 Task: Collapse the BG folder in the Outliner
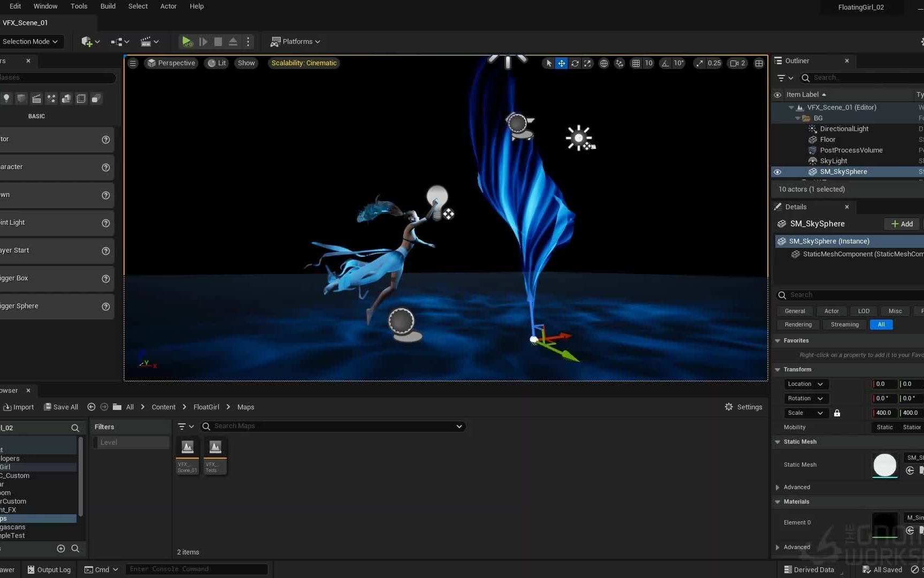point(797,118)
